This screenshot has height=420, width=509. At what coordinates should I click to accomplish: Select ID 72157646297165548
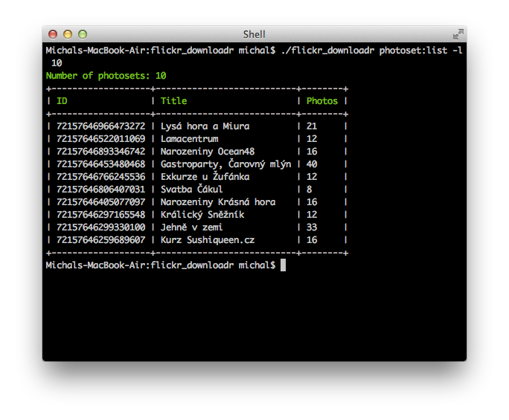pos(101,215)
